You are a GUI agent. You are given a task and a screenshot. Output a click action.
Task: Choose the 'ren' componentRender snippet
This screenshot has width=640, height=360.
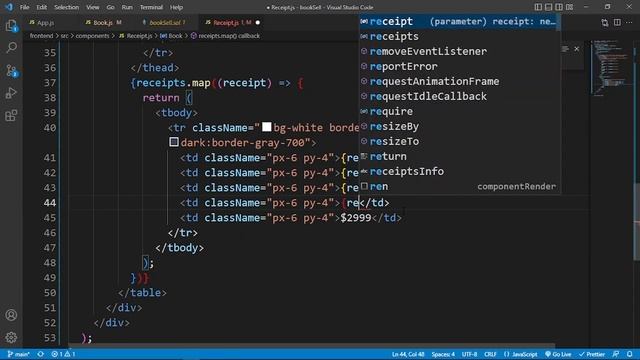tap(459, 187)
